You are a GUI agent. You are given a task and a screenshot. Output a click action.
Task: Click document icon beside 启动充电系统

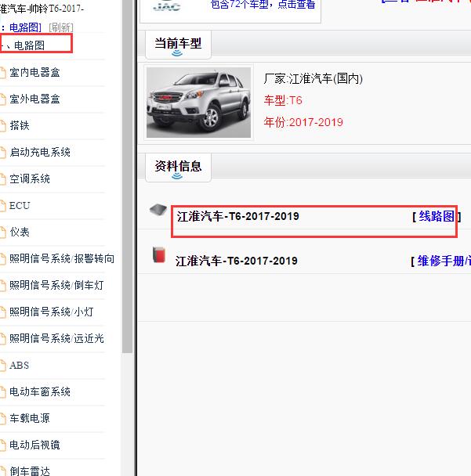(2, 153)
